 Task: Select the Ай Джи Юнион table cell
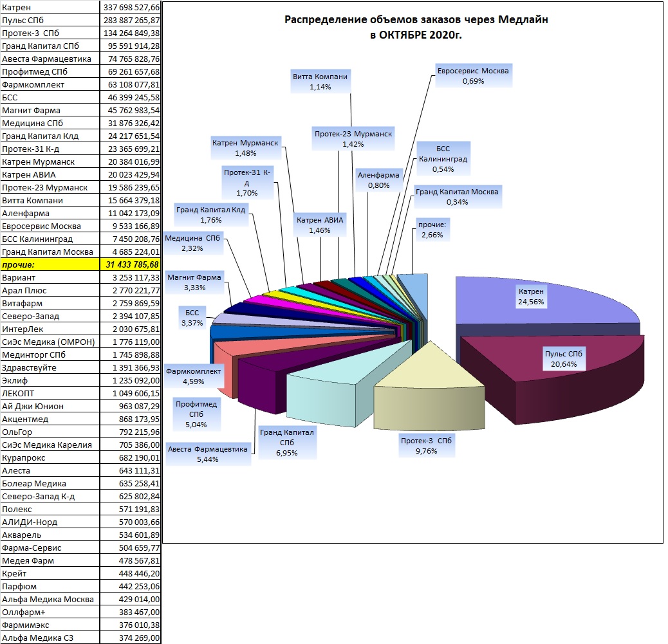click(50, 406)
